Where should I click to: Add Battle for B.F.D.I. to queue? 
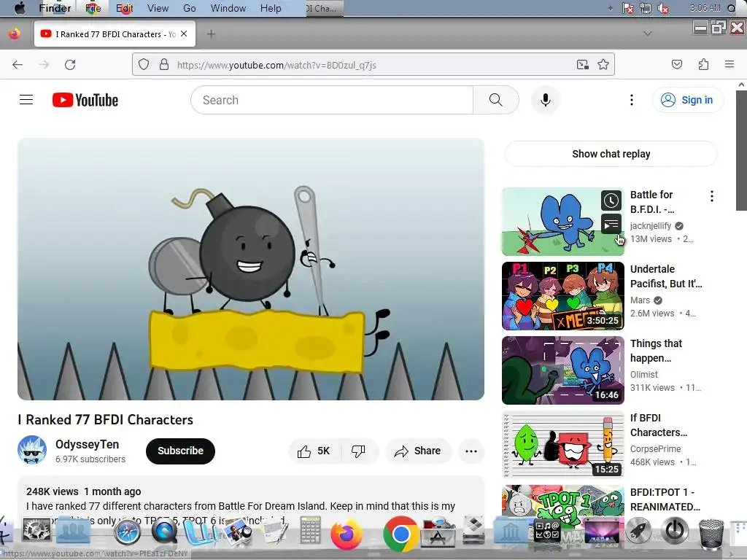(611, 224)
